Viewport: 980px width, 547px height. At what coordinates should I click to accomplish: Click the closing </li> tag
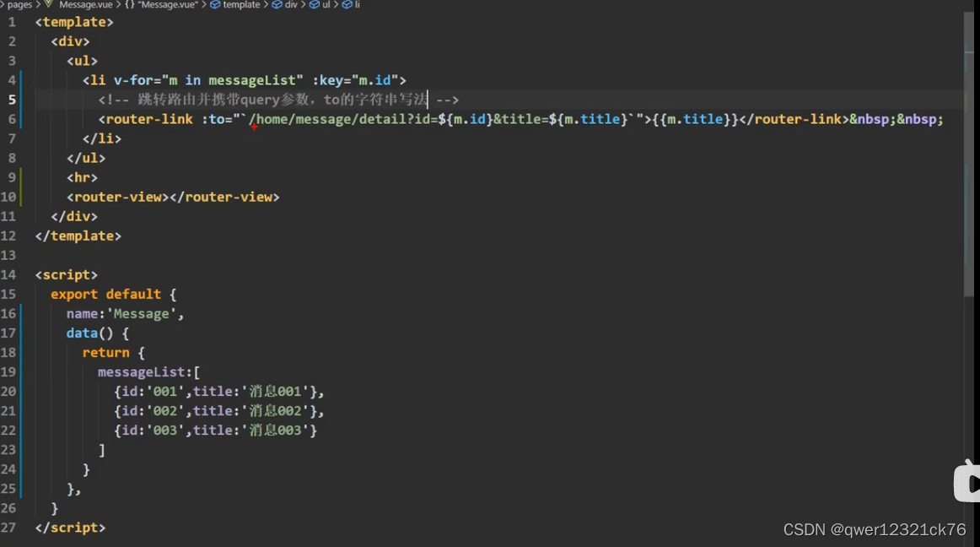click(x=102, y=138)
